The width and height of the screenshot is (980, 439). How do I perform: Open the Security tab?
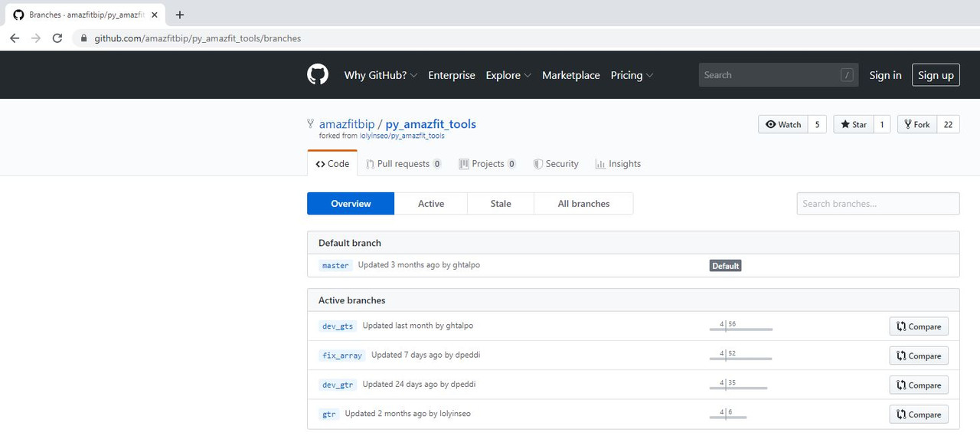(556, 164)
